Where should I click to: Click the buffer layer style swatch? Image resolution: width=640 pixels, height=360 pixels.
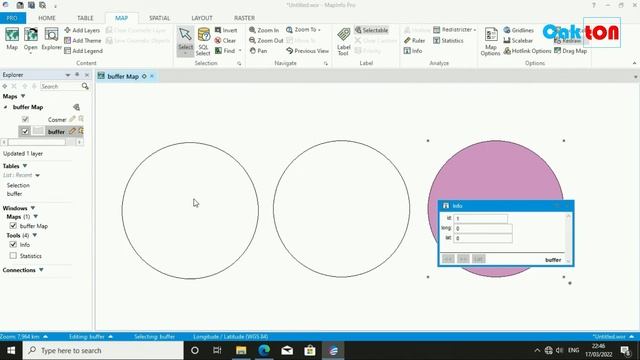click(38, 131)
